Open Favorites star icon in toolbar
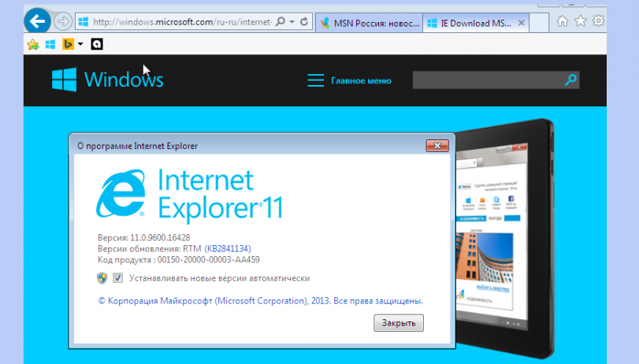Screen dimensions: 639x364 pyautogui.click(x=581, y=21)
